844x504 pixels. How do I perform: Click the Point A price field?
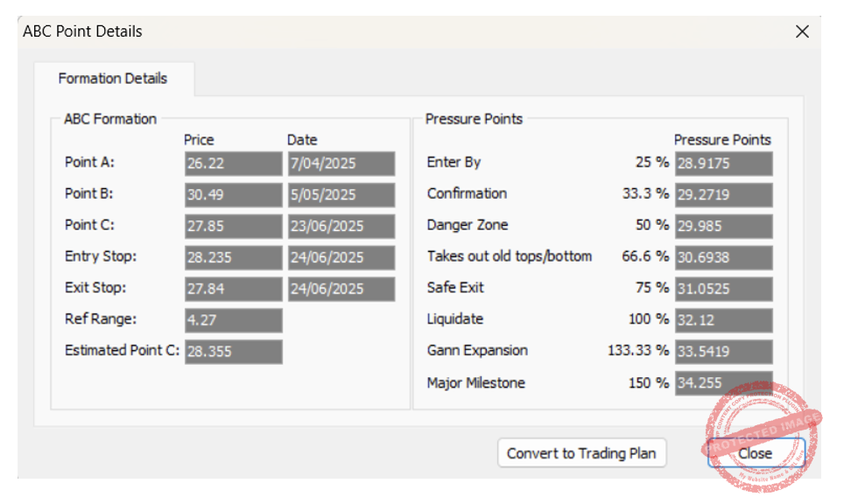pos(233,164)
